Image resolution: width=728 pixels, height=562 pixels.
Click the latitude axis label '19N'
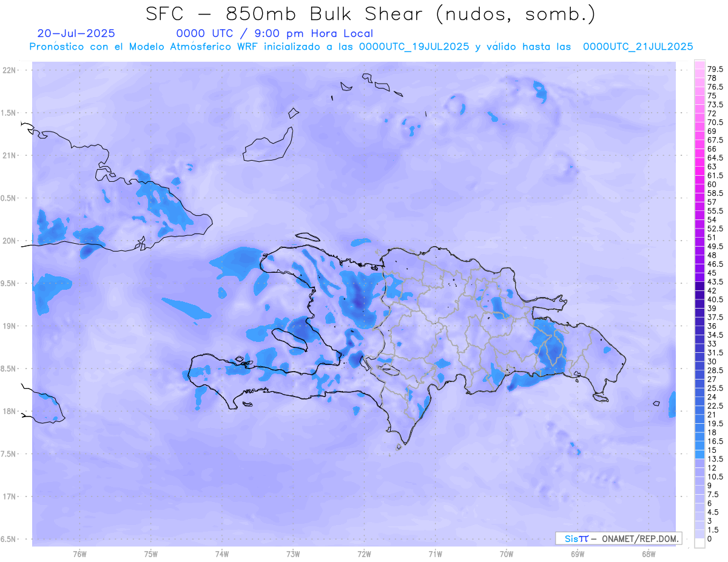pyautogui.click(x=10, y=326)
